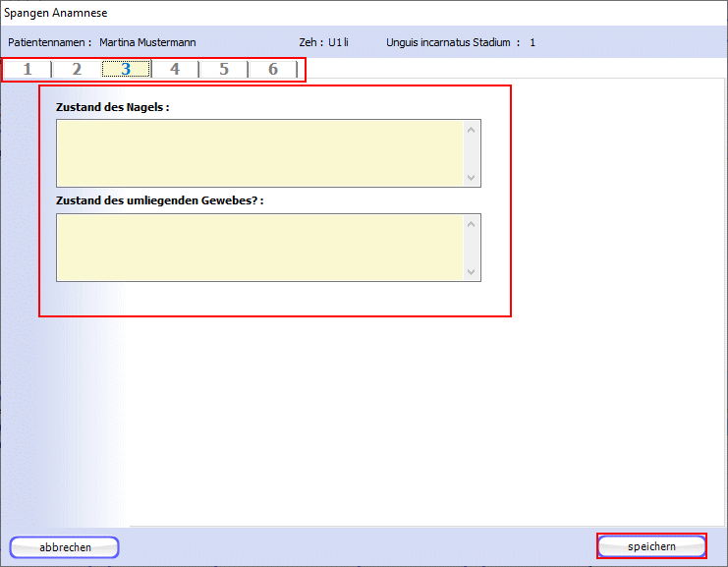Open tab 4
728x567 pixels.
pos(175,69)
